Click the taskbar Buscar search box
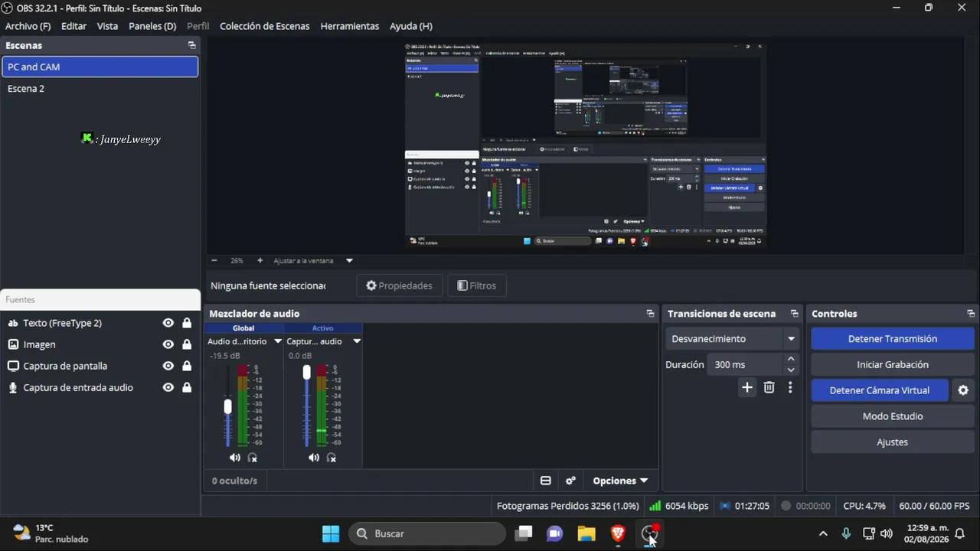The image size is (980, 551). point(427,533)
